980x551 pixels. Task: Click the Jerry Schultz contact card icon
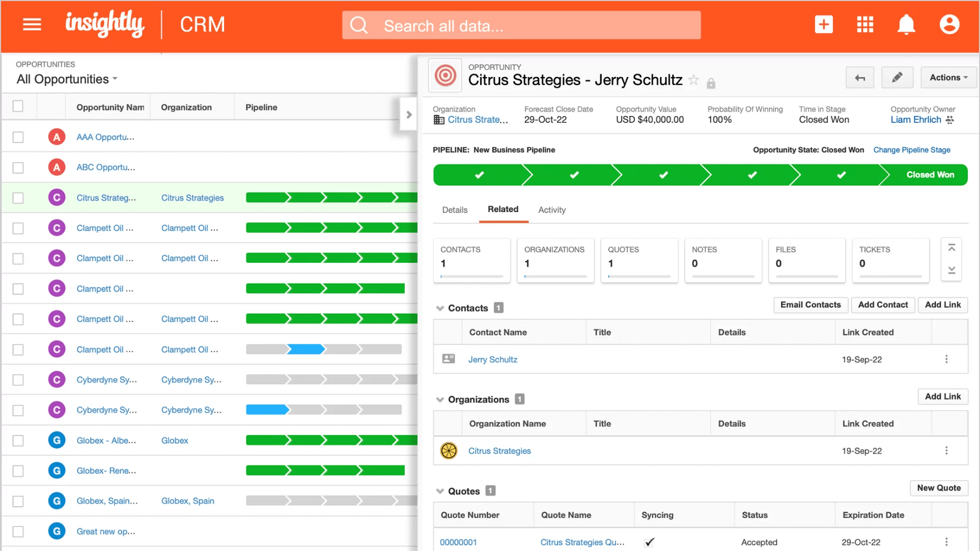pos(449,359)
